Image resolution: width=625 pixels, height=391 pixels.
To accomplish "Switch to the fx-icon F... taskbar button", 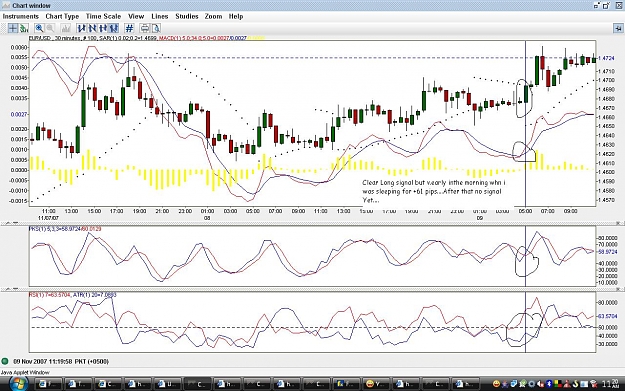I will (x=347, y=384).
